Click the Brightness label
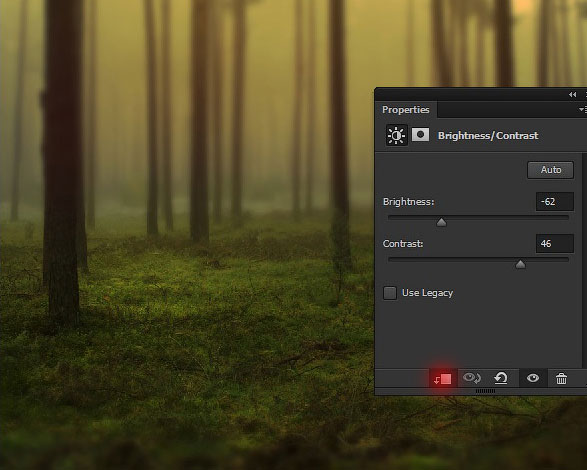This screenshot has height=470, width=587. pyautogui.click(x=408, y=202)
